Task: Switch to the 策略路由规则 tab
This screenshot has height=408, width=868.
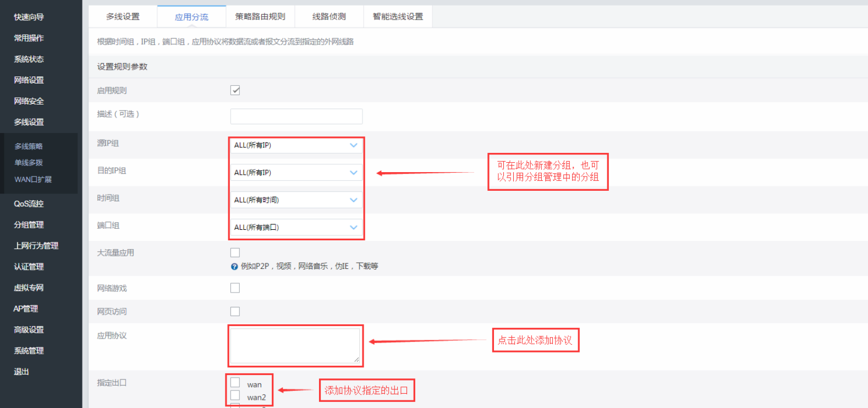Action: click(x=260, y=16)
